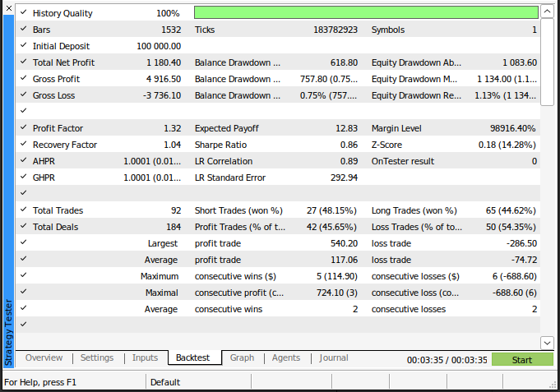Click the Margin Level value 98916.40%
This screenshot has height=392, width=560.
pos(512,128)
